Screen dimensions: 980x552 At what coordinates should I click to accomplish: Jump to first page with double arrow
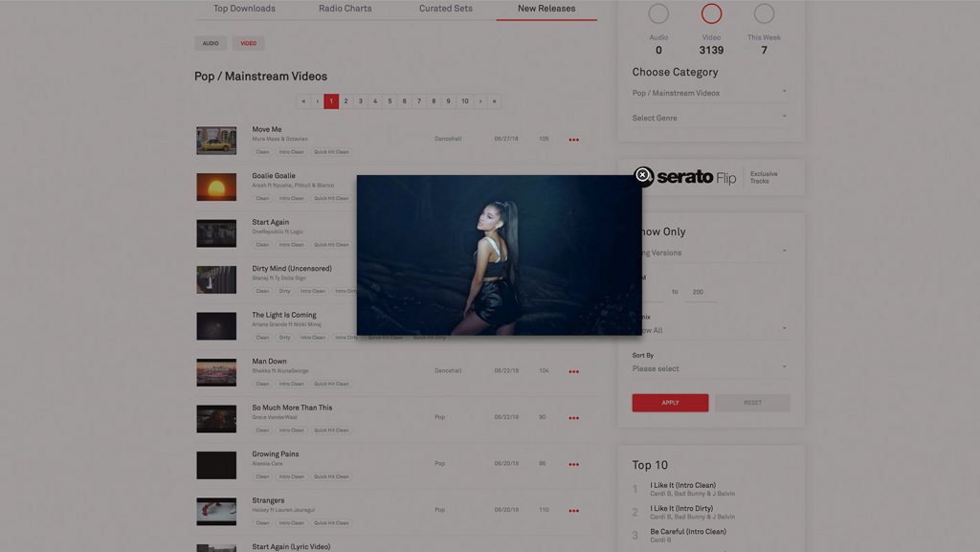[x=303, y=101]
